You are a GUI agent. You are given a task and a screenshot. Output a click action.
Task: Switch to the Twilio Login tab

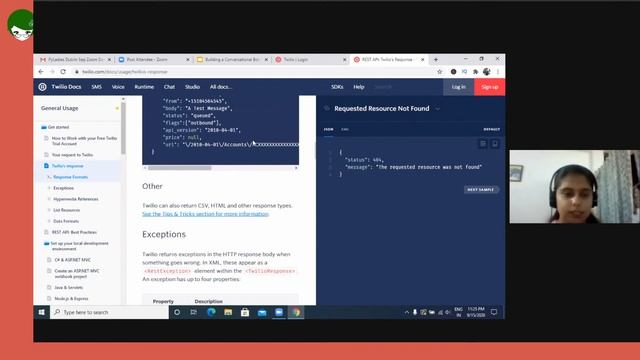point(310,60)
